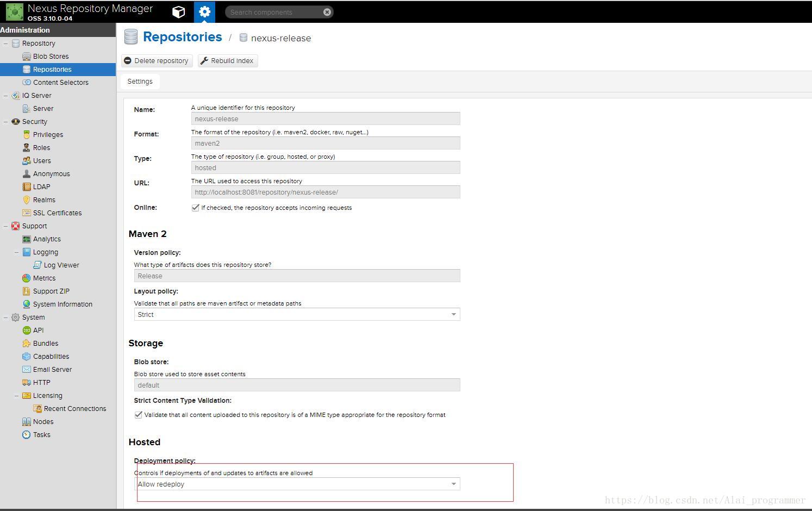Screen dimensions: 812x511
Task: Click the nexus-release breadcrumb
Action: [x=281, y=38]
